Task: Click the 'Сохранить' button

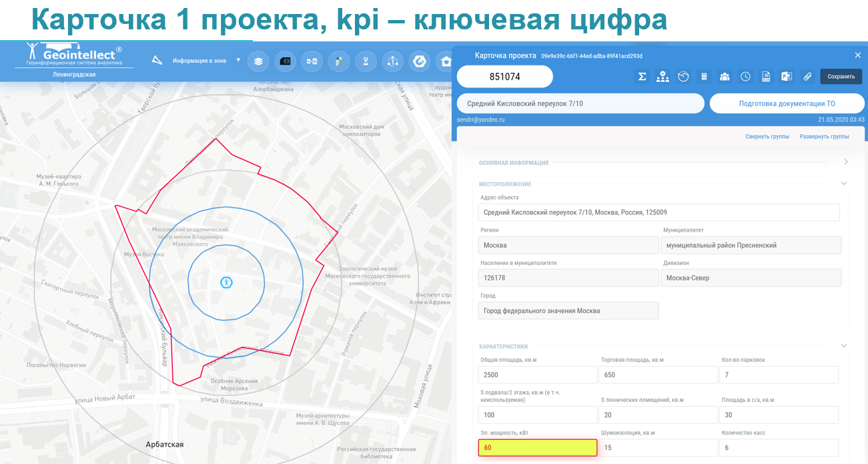Action: coord(841,77)
